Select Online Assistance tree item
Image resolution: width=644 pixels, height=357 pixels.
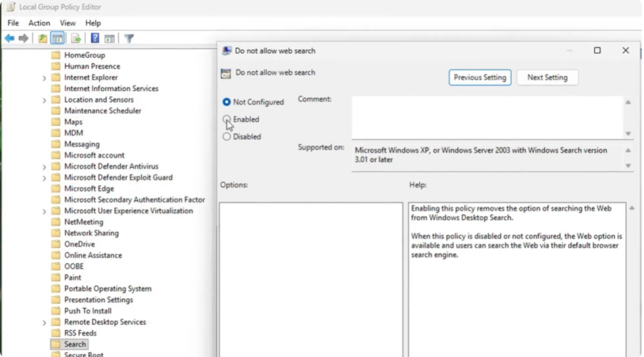coord(93,255)
